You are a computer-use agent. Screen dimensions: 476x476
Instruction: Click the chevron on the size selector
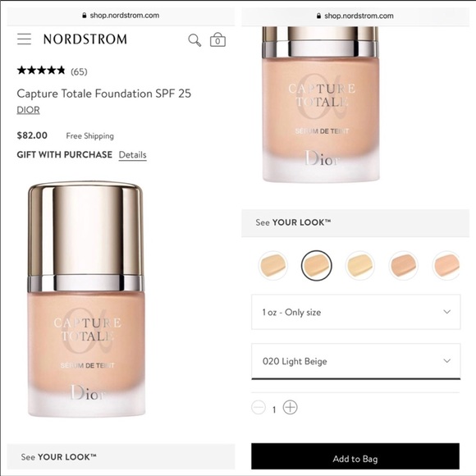point(446,312)
